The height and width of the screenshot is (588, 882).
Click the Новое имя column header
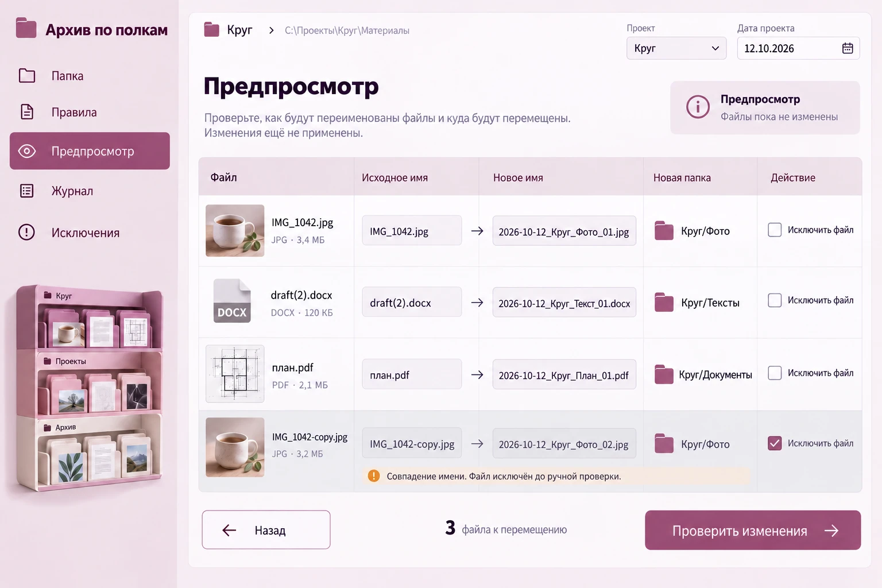pos(518,177)
